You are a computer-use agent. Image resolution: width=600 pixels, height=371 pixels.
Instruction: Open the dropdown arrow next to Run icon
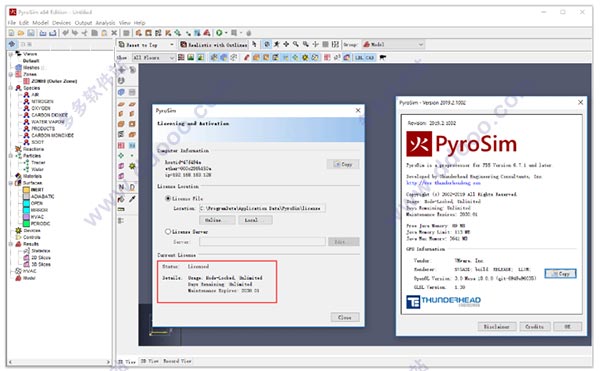226,33
